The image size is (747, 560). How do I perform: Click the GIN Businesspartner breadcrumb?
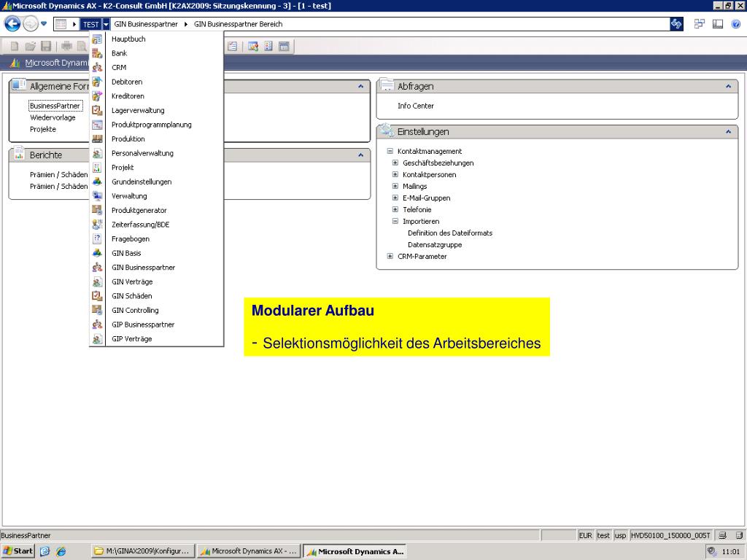(x=146, y=24)
